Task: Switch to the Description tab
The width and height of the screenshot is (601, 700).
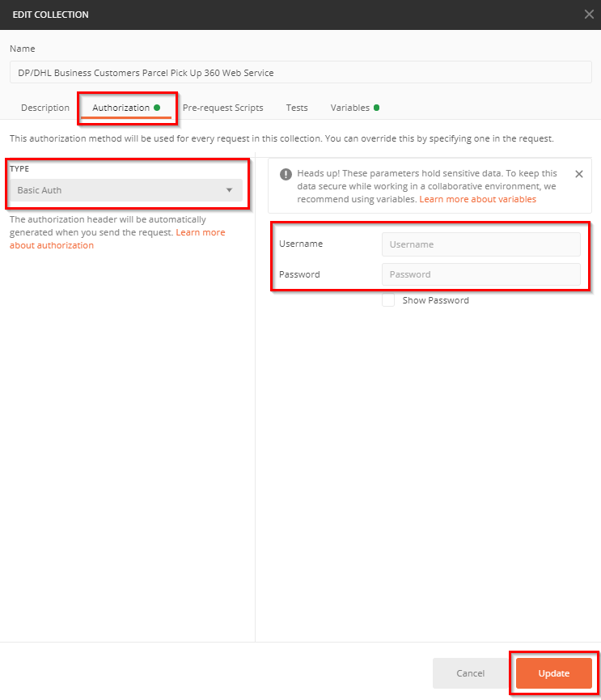Action: 45,108
